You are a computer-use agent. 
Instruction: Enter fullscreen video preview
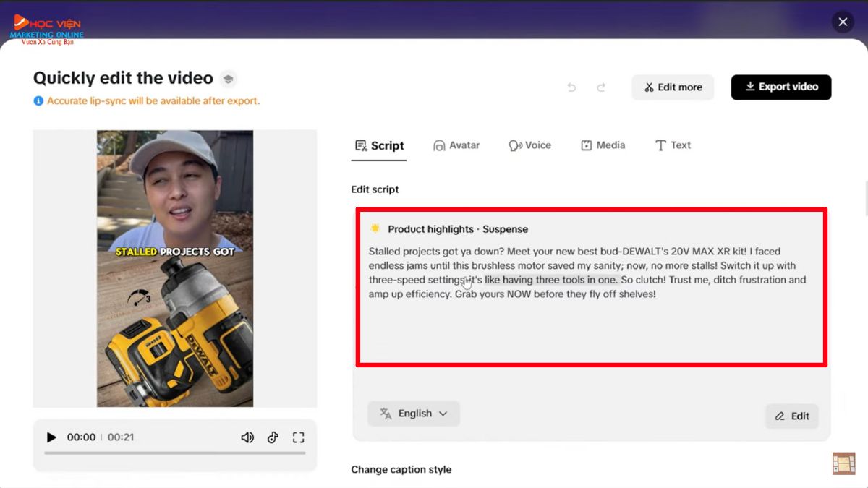298,437
